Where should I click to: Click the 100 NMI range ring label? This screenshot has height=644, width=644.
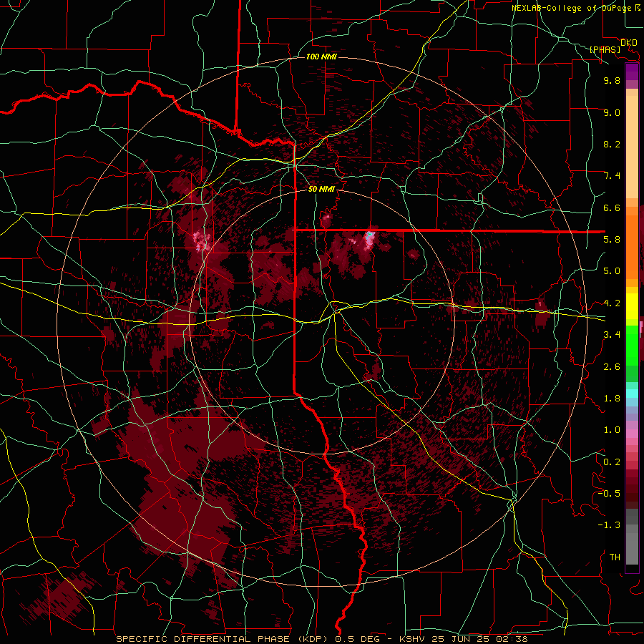[321, 57]
